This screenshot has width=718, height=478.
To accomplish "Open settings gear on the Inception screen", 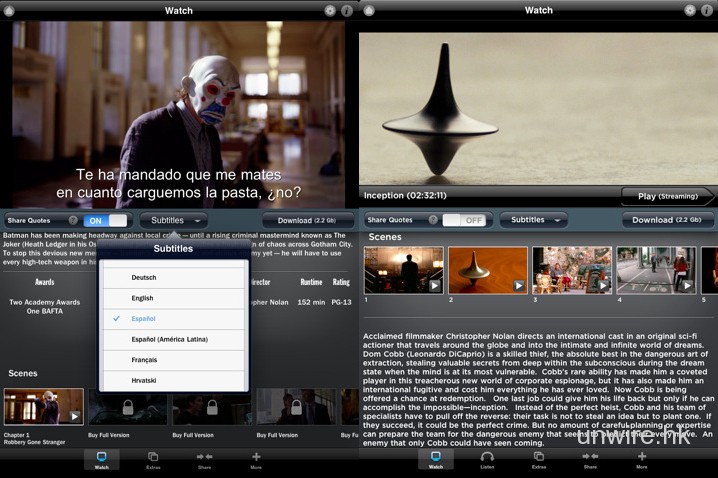I will (x=688, y=10).
